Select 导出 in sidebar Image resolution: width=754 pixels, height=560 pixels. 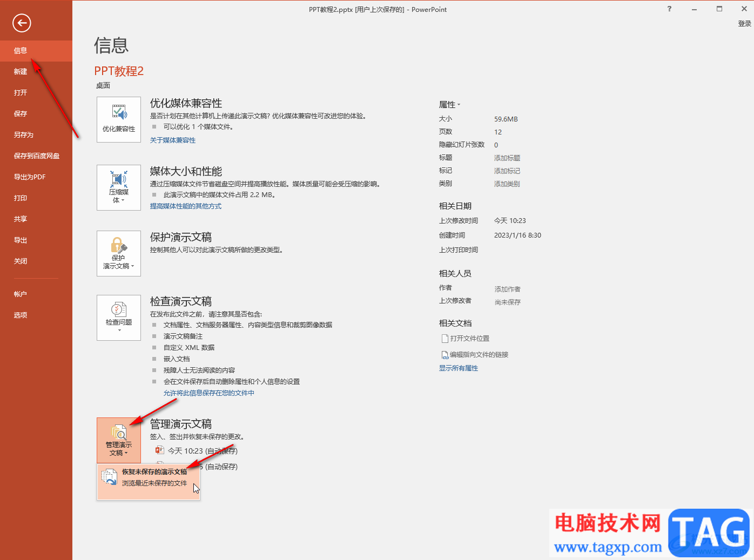tap(36, 240)
